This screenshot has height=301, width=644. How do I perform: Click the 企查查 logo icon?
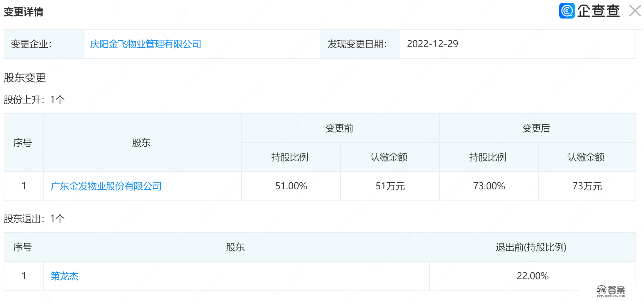coord(567,11)
